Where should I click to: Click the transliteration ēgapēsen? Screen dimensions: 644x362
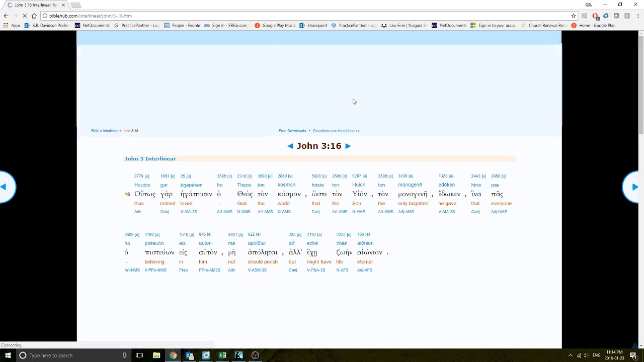(191, 185)
